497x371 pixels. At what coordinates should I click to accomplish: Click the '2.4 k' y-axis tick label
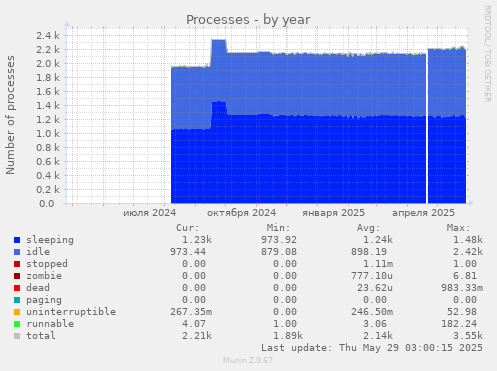(x=48, y=36)
